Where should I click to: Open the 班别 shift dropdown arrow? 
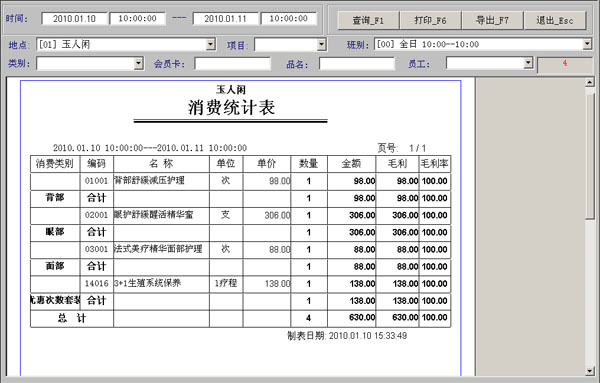[x=587, y=44]
